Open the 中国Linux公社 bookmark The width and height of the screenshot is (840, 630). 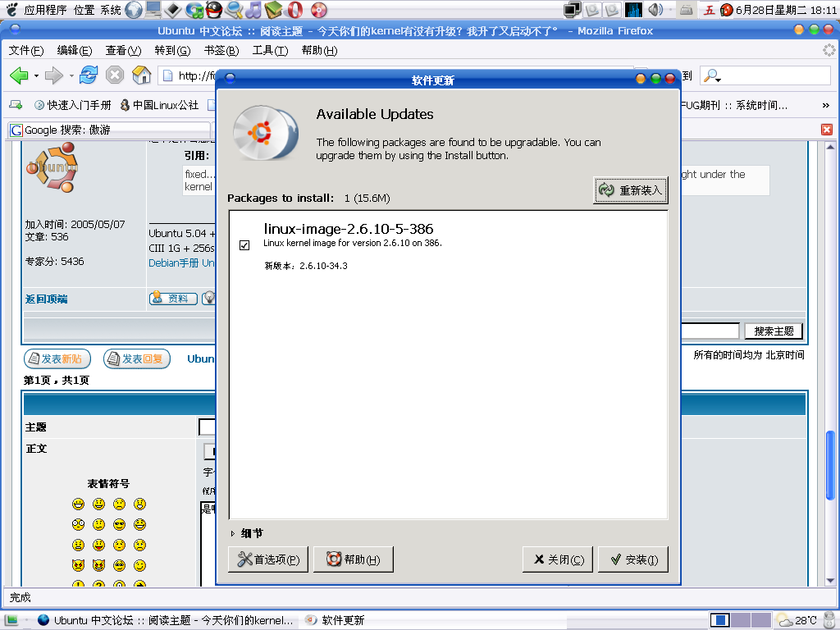pos(160,106)
